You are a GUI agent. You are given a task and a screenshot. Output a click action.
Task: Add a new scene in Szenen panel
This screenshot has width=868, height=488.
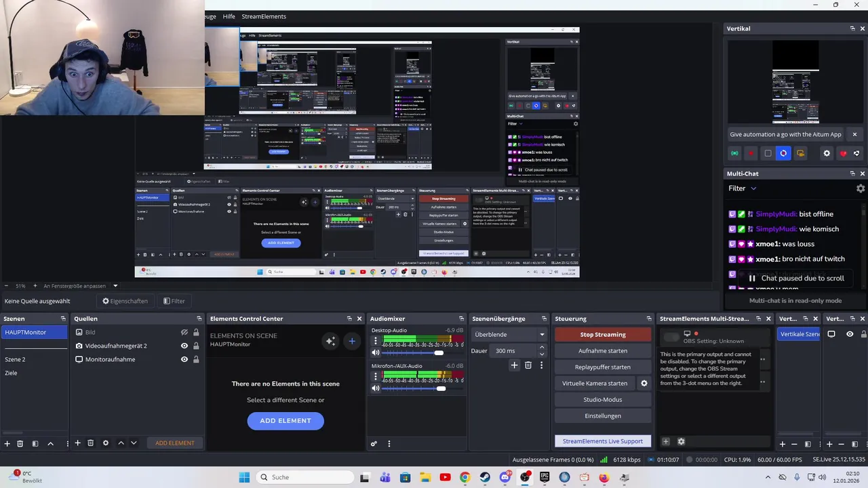(7, 443)
